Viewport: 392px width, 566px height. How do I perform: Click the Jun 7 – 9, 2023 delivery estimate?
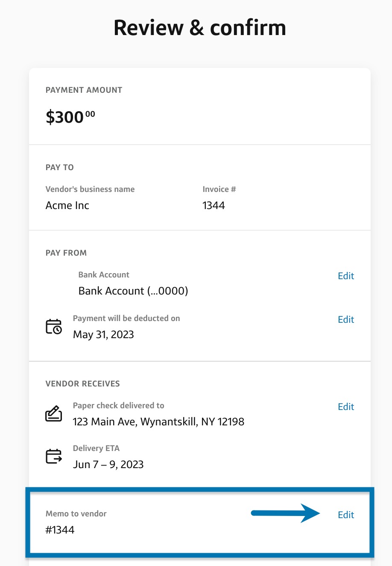tap(108, 465)
